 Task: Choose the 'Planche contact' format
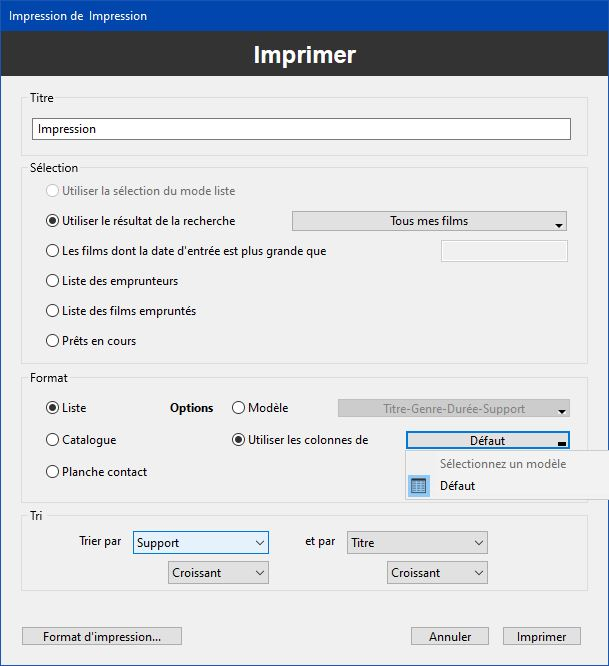coord(53,472)
